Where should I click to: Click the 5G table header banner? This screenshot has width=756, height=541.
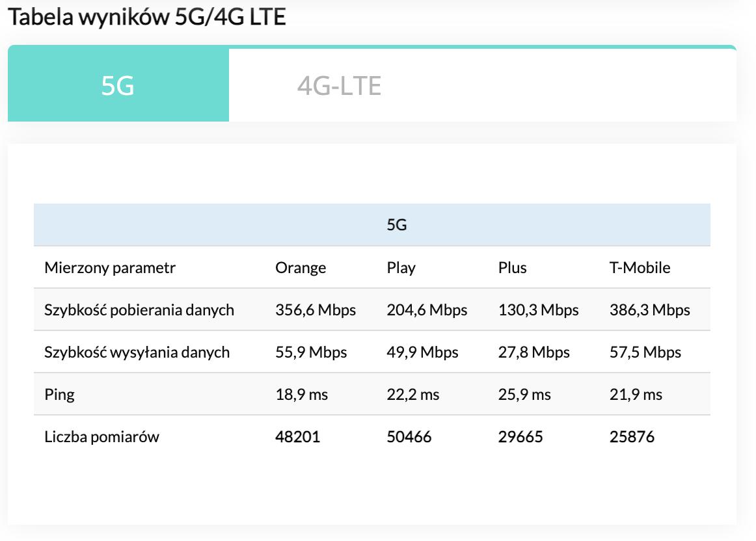click(x=371, y=224)
